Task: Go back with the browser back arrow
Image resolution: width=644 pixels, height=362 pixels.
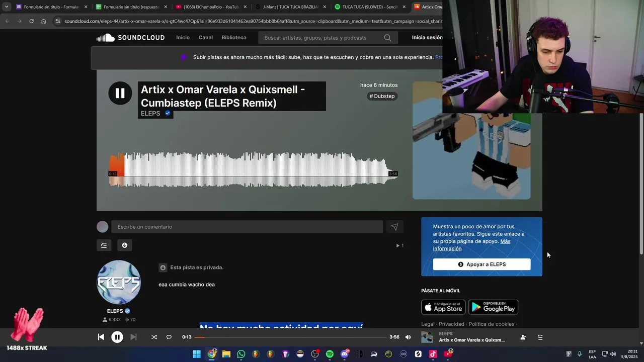Action: (x=7, y=21)
